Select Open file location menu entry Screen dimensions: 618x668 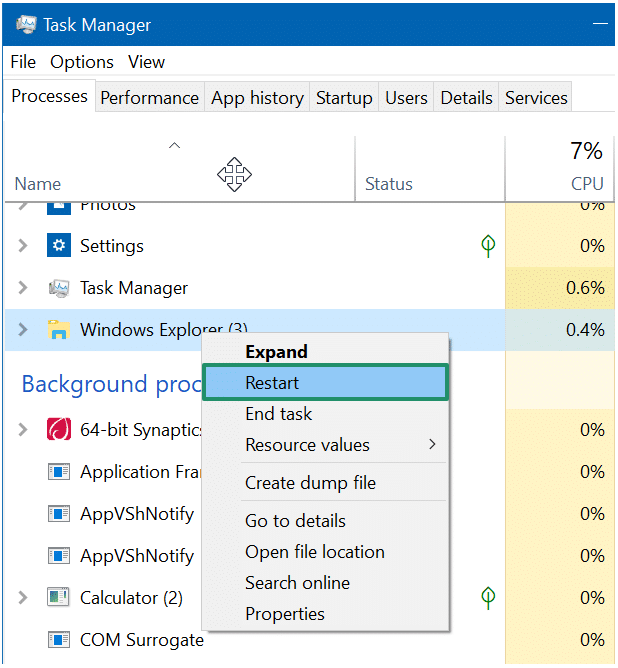point(325,552)
